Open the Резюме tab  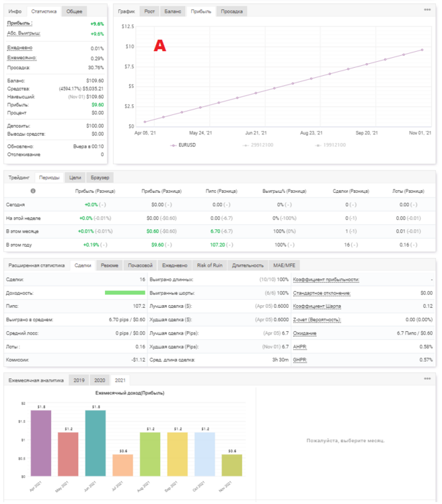click(x=110, y=265)
